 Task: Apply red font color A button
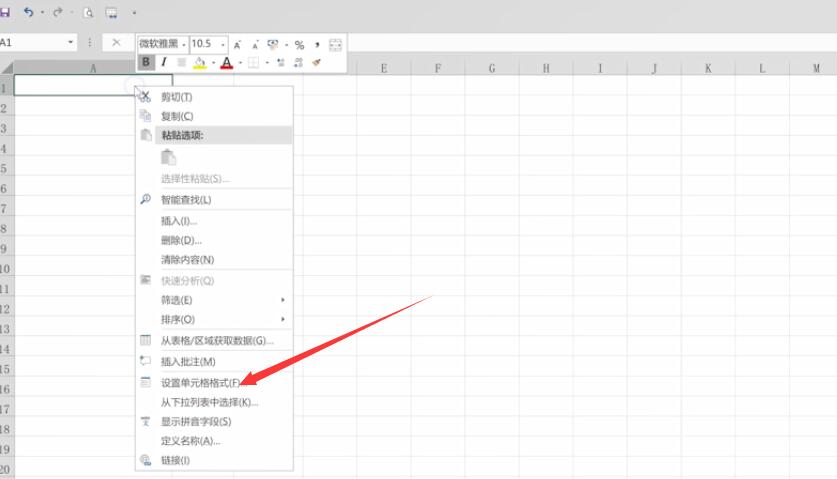[226, 63]
